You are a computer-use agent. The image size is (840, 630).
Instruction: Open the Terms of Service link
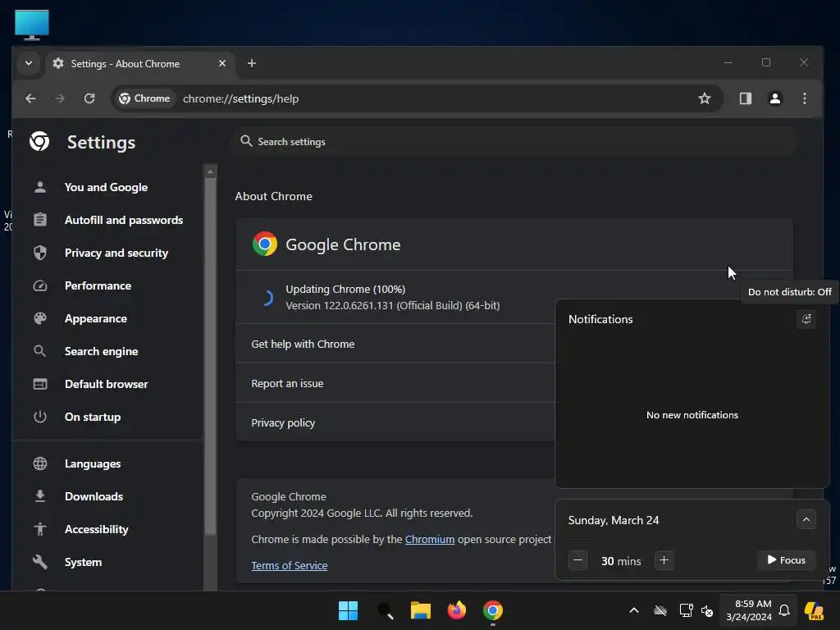(290, 566)
